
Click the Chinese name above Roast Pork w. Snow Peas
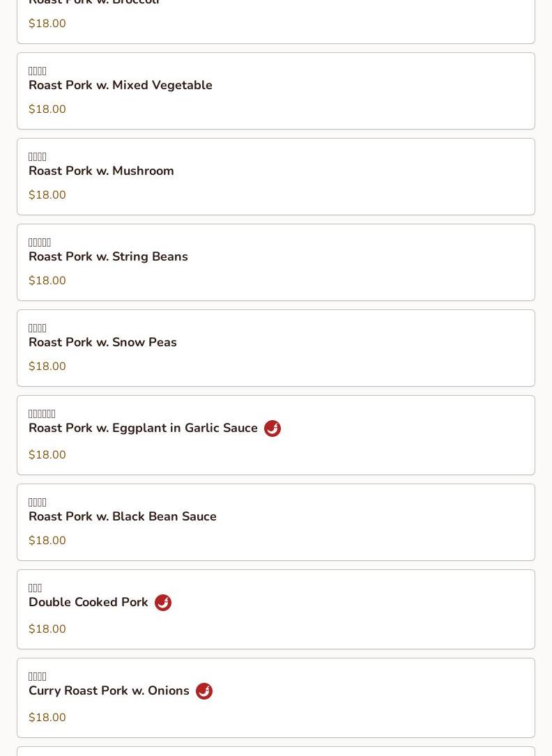pos(38,328)
